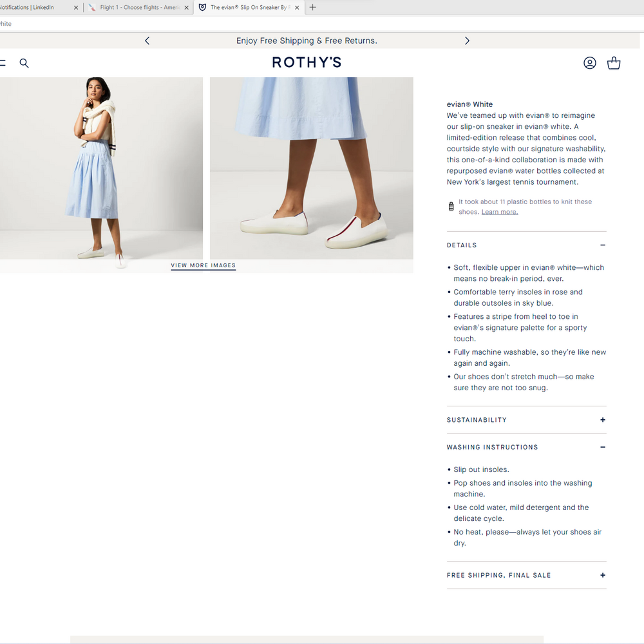644x644 pixels.
Task: Click the 'Fully machine washable' bullet text
Action: [529, 357]
